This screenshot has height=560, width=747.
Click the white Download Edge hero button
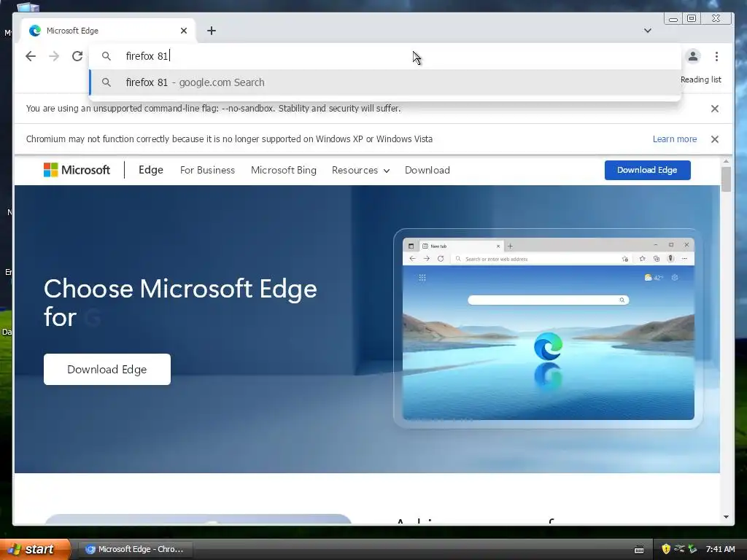point(107,369)
